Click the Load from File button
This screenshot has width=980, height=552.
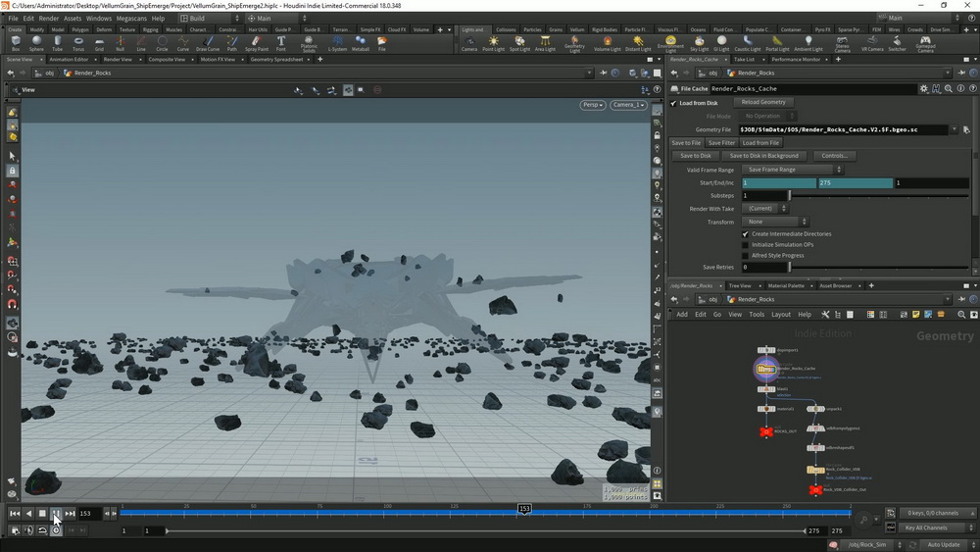coord(760,143)
